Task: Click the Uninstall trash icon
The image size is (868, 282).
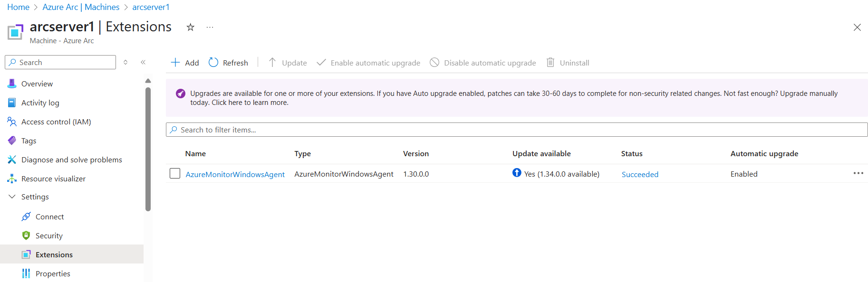Action: 550,63
